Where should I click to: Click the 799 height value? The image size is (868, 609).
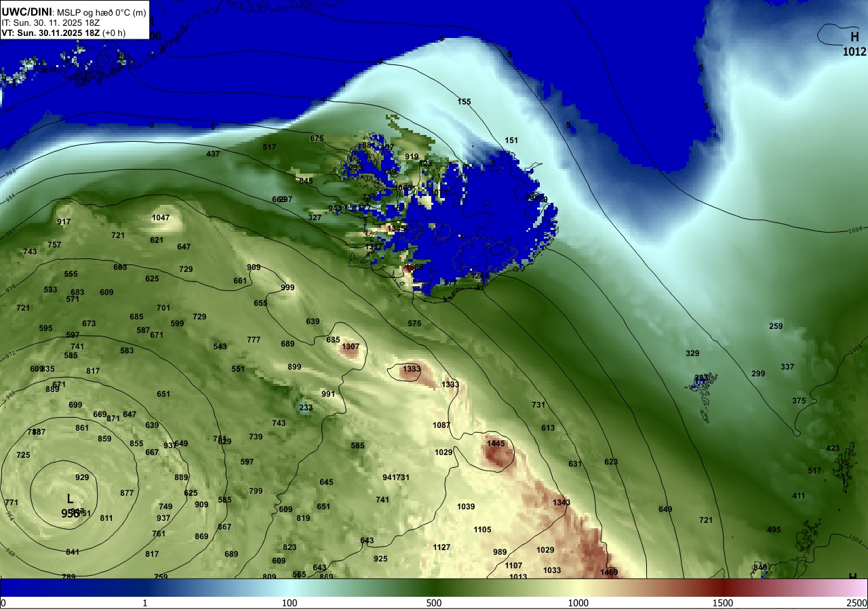click(256, 491)
